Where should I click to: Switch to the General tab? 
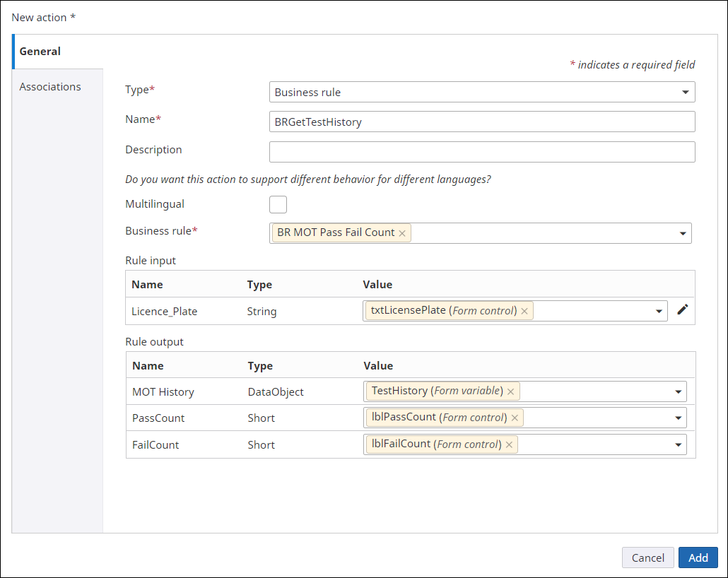[40, 52]
